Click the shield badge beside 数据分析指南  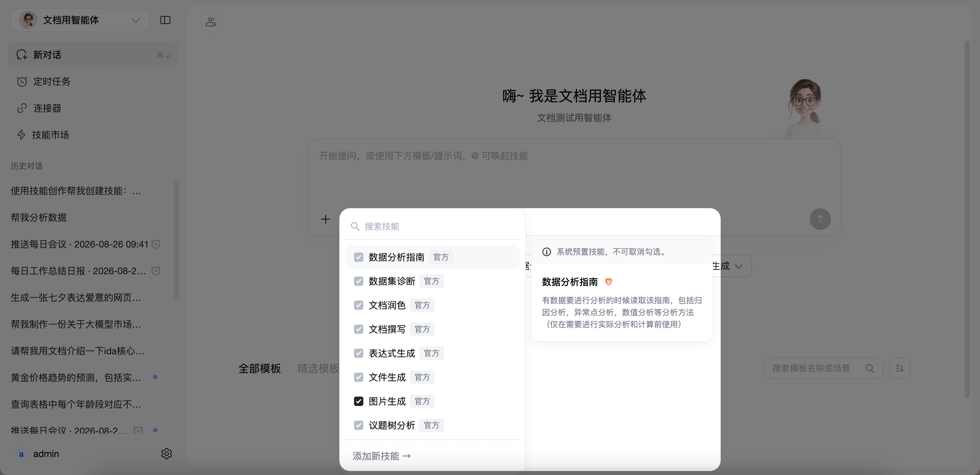click(x=608, y=282)
